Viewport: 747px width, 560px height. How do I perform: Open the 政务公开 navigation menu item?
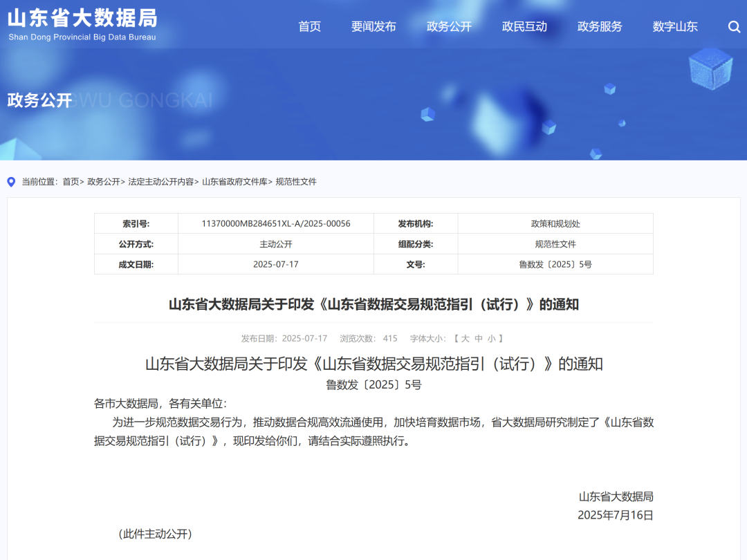click(449, 26)
